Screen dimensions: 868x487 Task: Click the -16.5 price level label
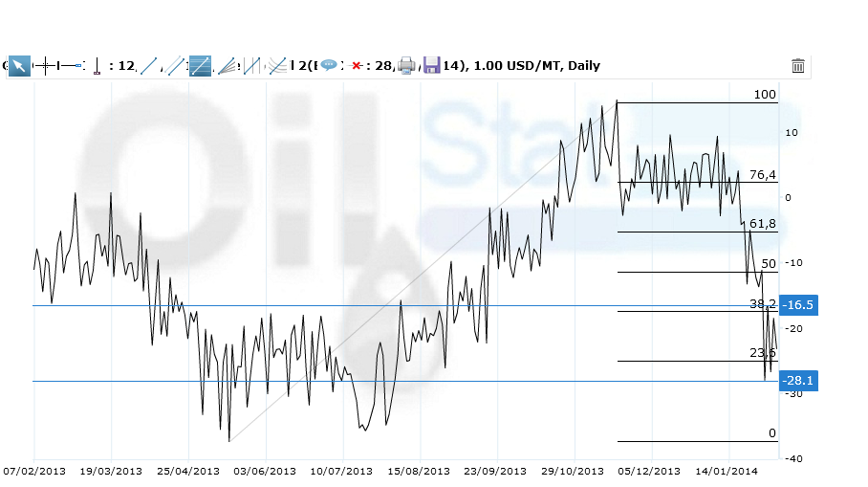[797, 305]
